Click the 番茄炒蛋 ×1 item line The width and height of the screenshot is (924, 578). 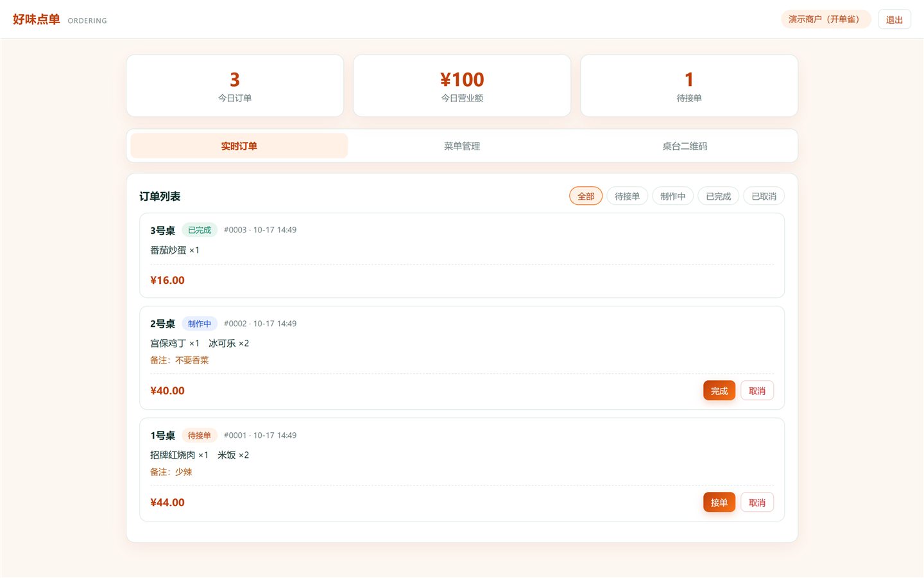click(175, 250)
